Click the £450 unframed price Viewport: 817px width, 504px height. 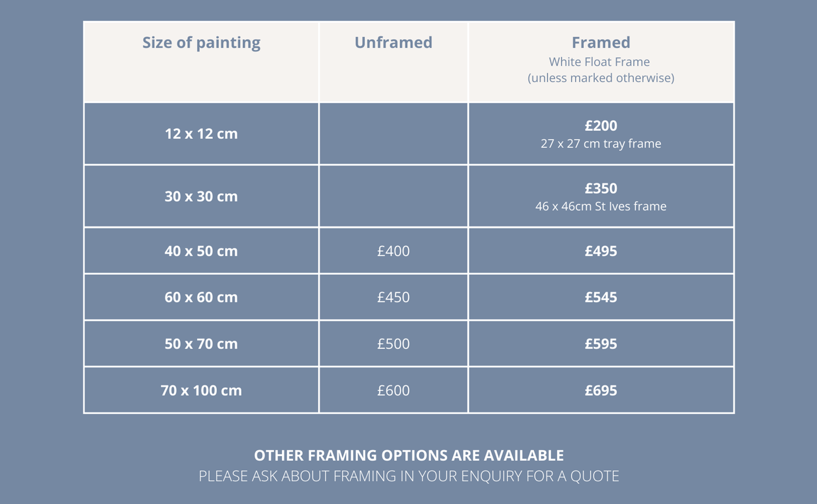point(393,297)
